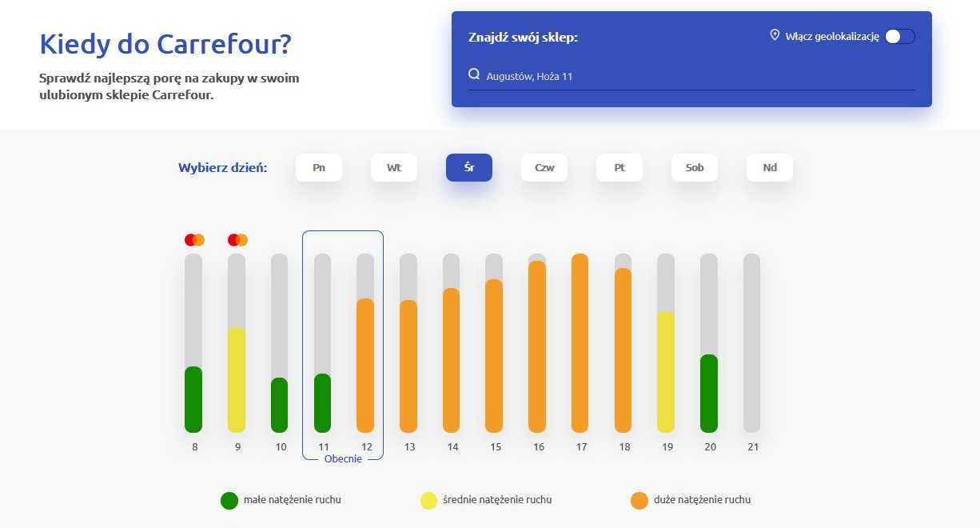Click the green bar for hour 11

[x=323, y=403]
